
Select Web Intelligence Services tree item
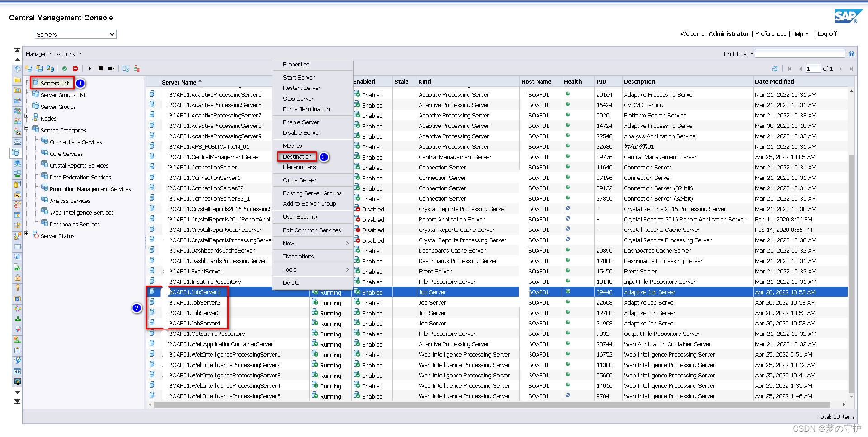[x=81, y=212]
